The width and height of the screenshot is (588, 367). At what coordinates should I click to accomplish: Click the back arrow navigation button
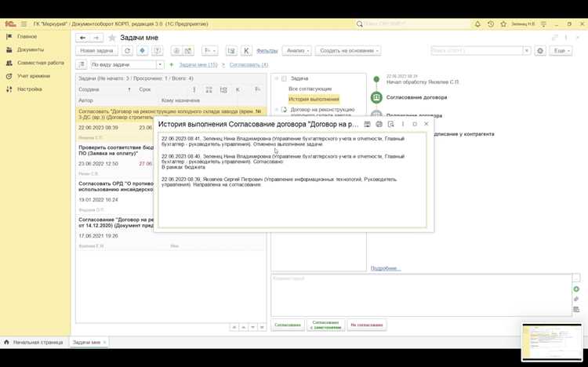83,38
